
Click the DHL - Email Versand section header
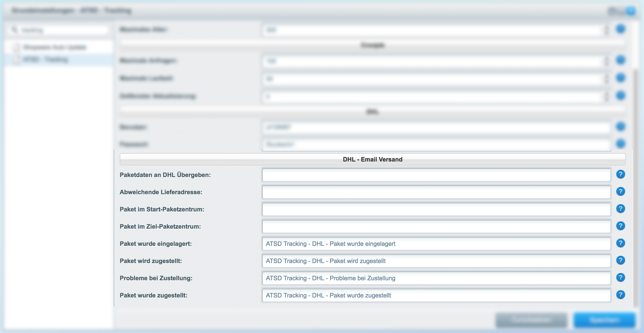[372, 159]
